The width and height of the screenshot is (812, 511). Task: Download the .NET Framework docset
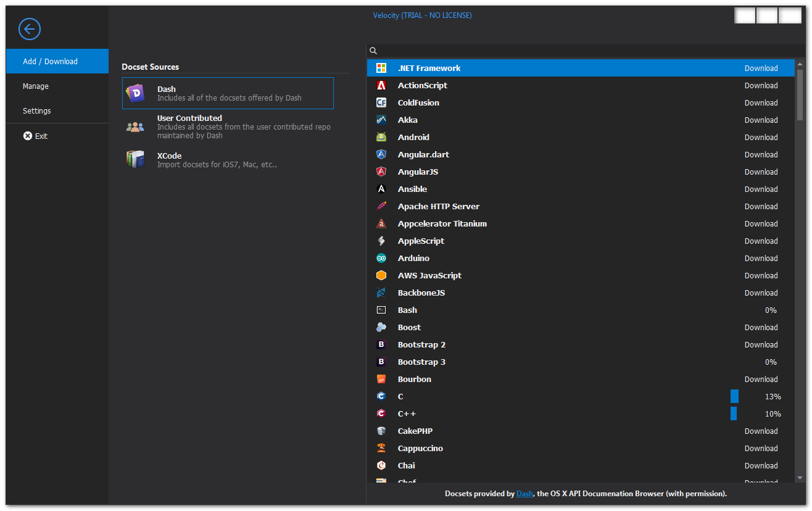(761, 68)
